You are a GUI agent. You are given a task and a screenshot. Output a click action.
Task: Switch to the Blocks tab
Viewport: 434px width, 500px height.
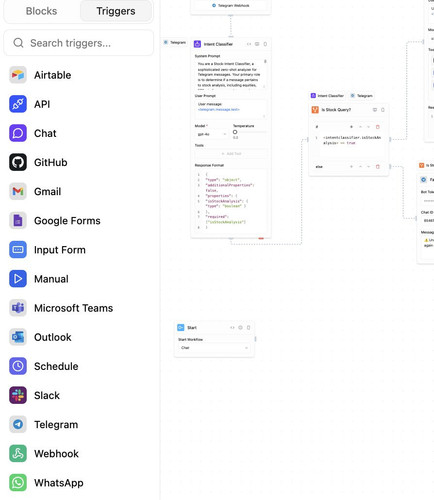[x=41, y=11]
